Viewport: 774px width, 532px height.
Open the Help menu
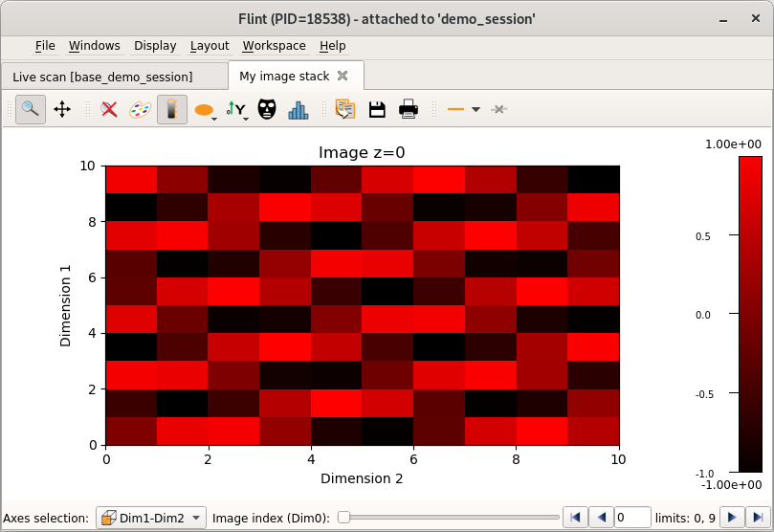[332, 46]
